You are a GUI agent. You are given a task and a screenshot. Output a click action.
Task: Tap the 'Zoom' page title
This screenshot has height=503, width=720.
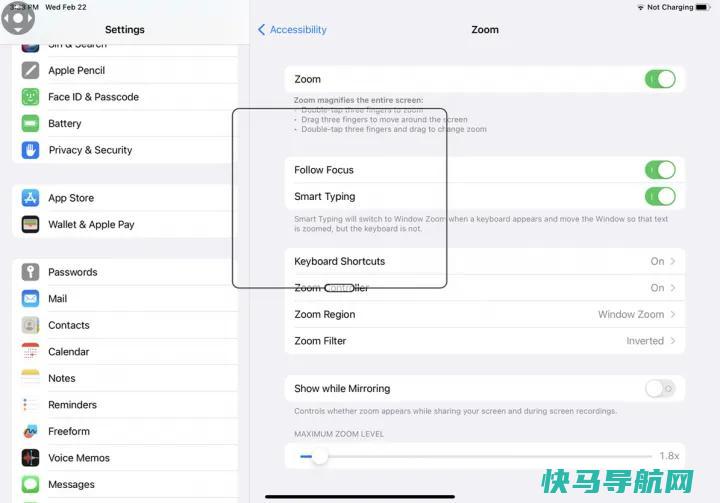(x=485, y=29)
